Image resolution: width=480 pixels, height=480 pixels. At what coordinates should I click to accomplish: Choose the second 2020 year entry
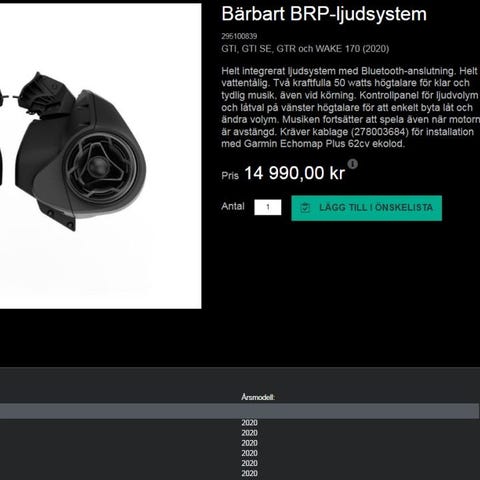(249, 433)
